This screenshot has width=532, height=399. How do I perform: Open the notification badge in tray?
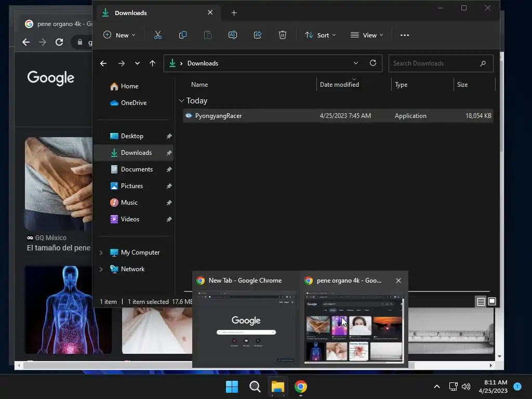pos(517,386)
